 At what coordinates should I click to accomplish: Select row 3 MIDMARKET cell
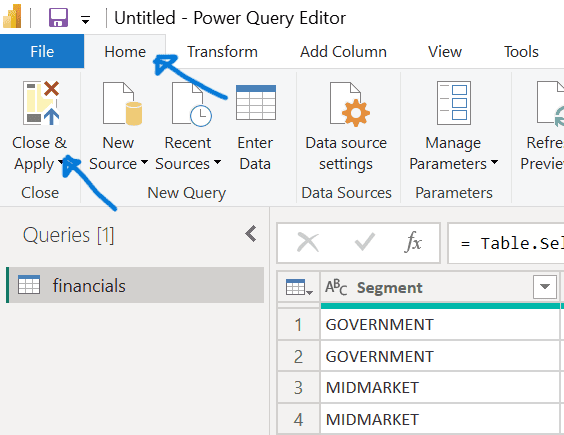coord(440,388)
